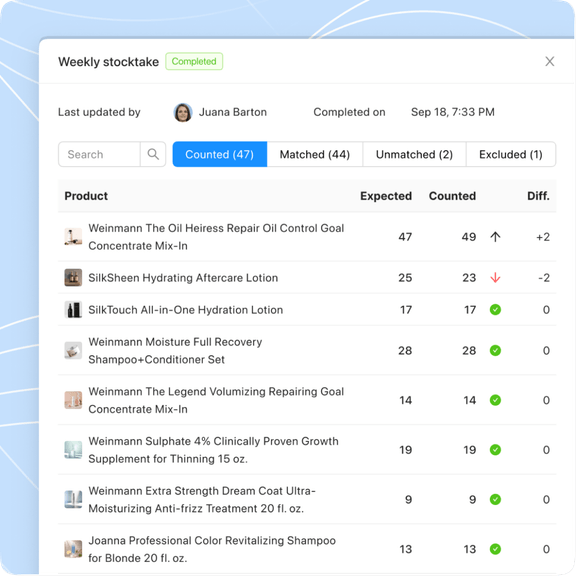Open SilkSheen Hydrating Aftercare Lotion thumbnail
This screenshot has height=576, width=576.
pos(73,278)
